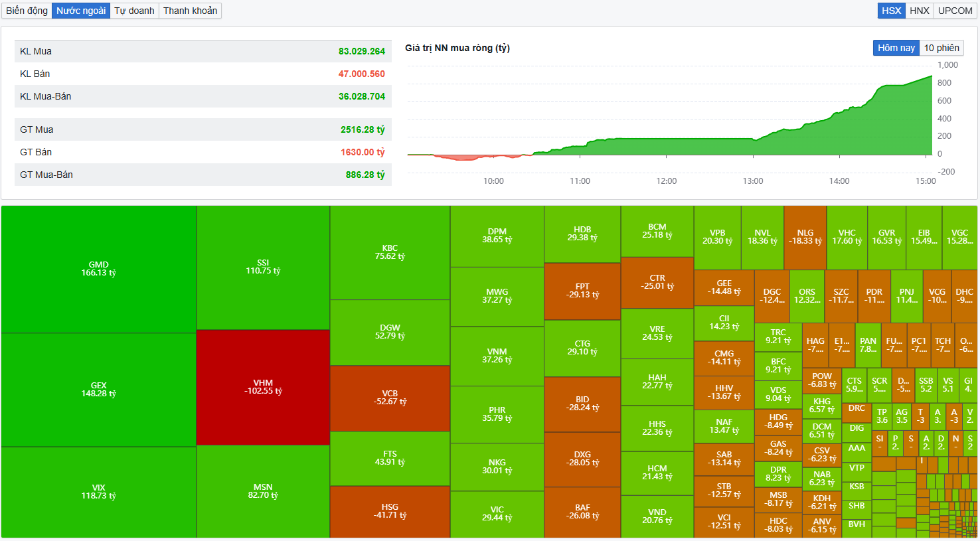
Task: Open the VCB -52.67 tỷ block
Action: coord(390,398)
